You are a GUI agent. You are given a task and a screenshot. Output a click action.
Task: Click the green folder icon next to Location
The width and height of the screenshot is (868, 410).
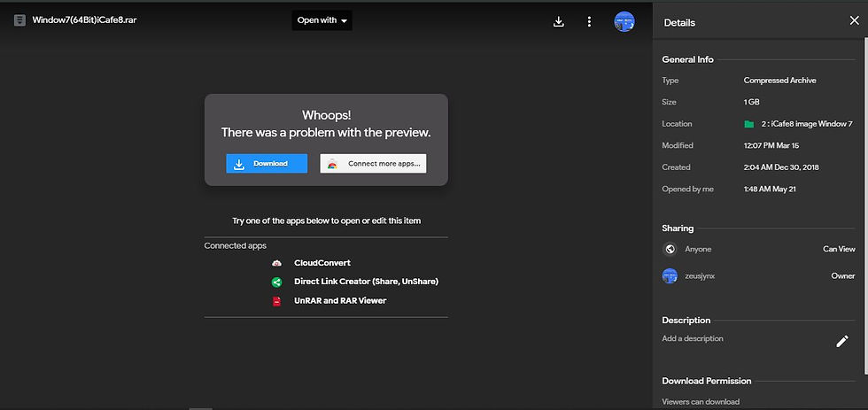point(749,124)
